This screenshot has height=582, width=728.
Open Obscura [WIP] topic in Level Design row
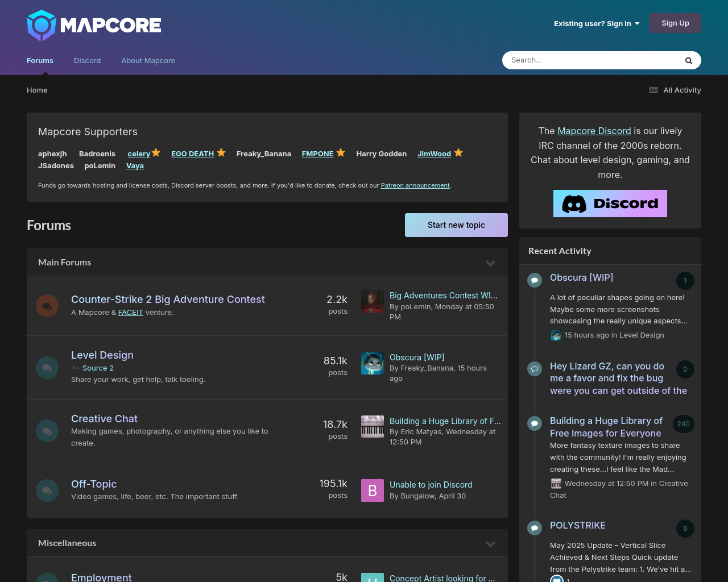pyautogui.click(x=417, y=357)
